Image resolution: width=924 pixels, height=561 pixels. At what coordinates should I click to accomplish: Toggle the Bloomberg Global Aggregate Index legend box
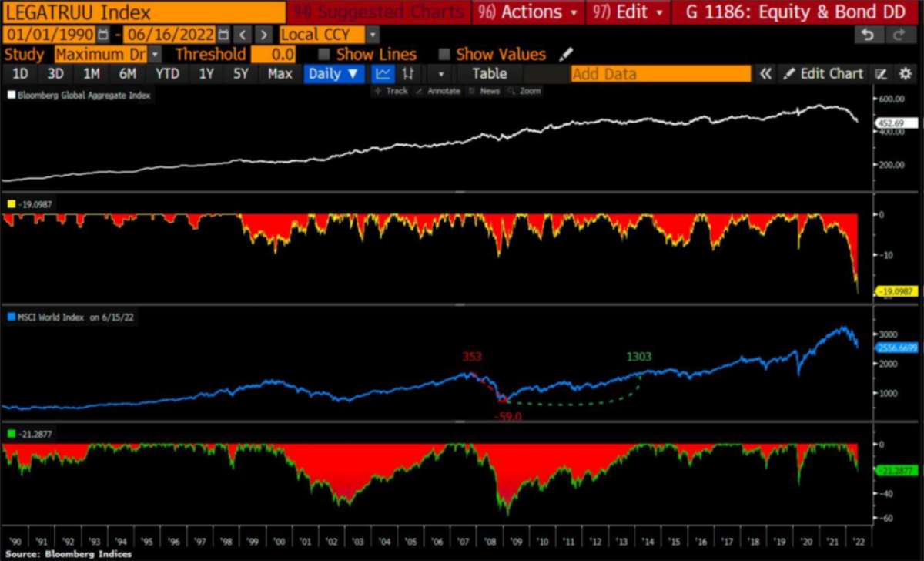tap(12, 95)
